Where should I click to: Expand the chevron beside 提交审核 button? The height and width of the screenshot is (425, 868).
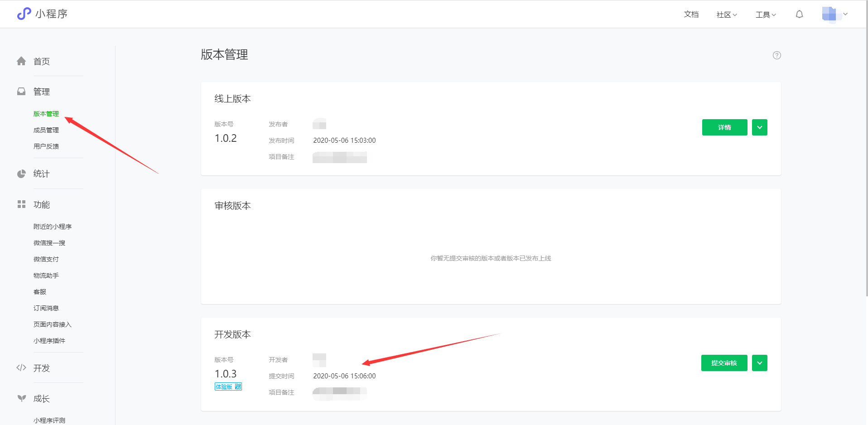[x=759, y=363]
